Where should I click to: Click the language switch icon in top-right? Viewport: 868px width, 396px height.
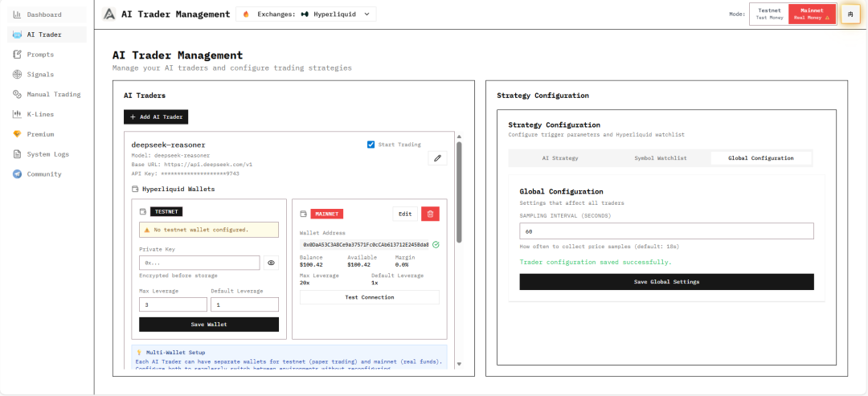click(850, 14)
